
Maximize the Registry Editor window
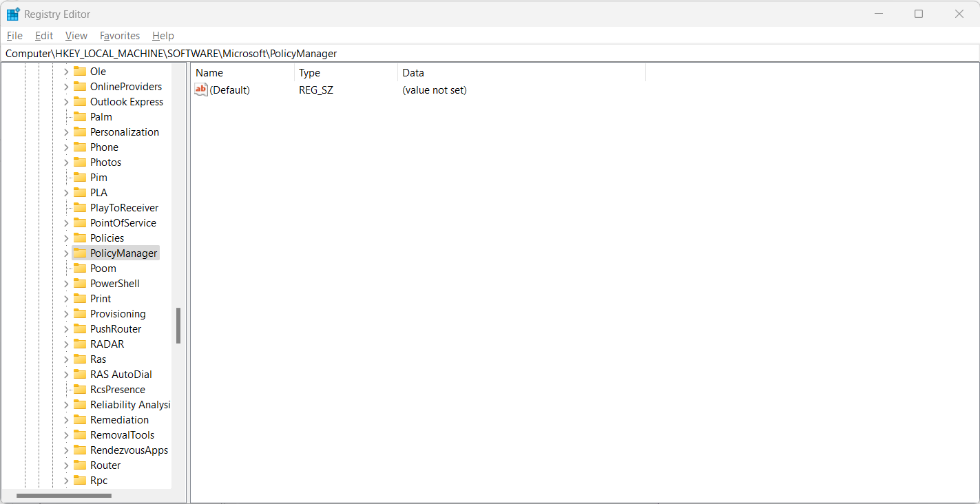coord(919,14)
